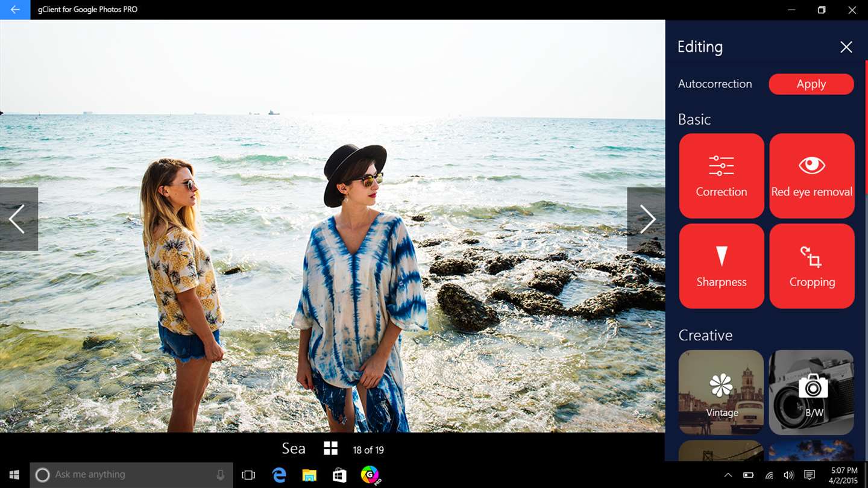Apply Autocorrection
This screenshot has width=868, height=488.
(811, 84)
